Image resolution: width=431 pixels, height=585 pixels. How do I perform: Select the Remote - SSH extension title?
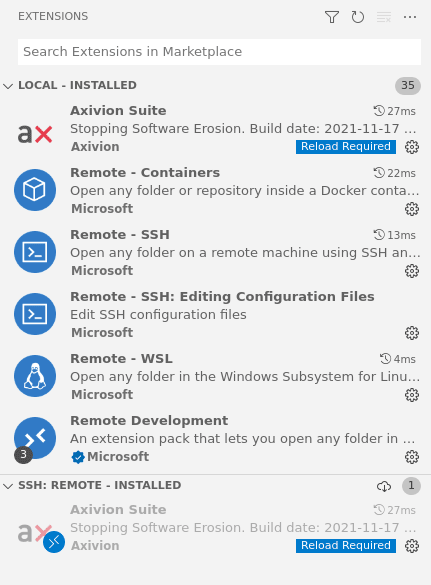(x=120, y=235)
